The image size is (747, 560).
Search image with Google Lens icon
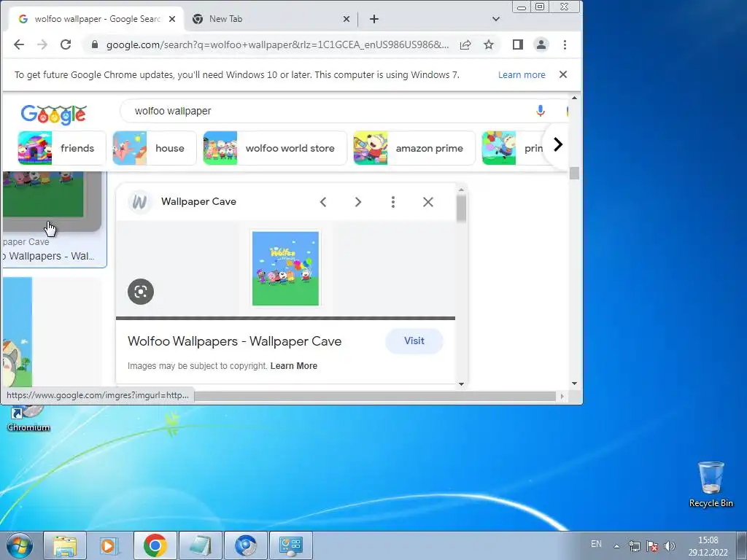[x=141, y=292]
